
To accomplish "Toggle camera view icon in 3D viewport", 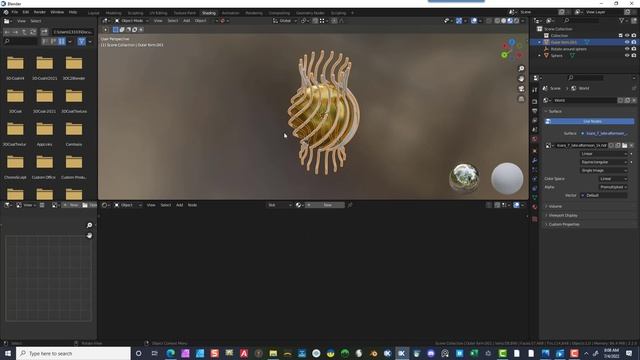I will pyautogui.click(x=521, y=89).
